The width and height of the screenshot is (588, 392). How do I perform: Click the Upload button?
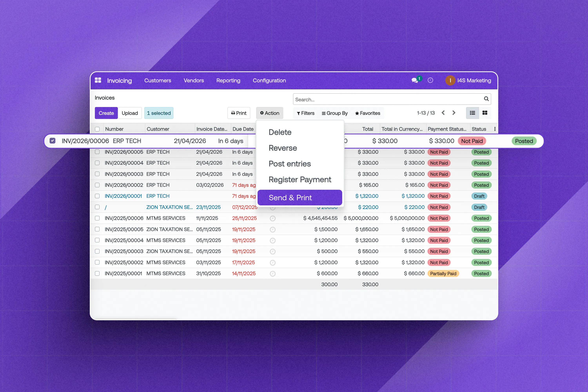[130, 113]
